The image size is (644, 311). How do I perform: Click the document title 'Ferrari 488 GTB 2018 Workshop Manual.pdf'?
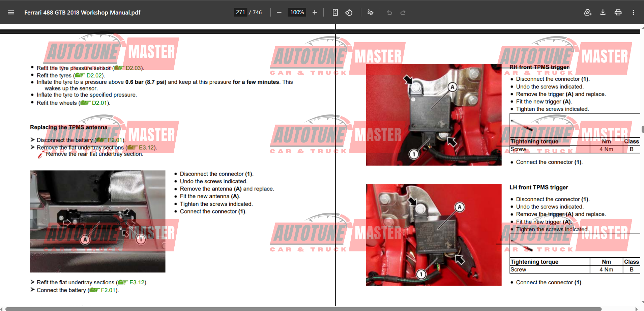82,12
